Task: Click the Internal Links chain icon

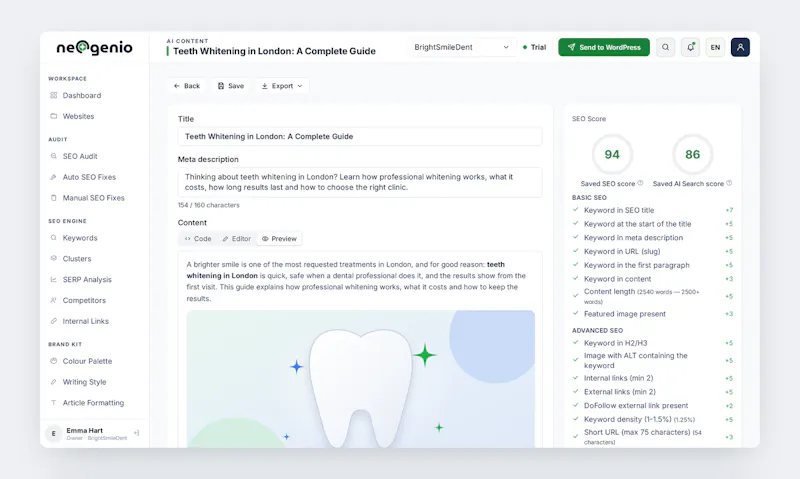Action: [54, 321]
